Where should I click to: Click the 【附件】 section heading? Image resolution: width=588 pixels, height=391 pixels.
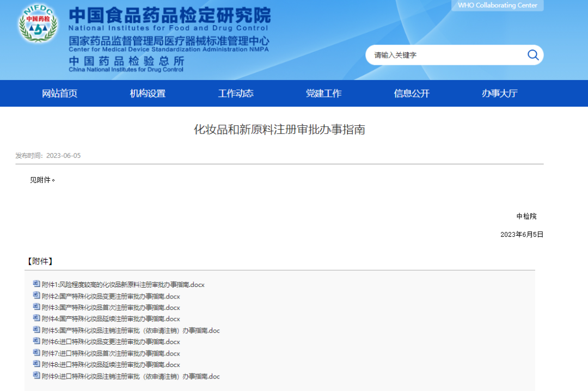[x=40, y=261]
